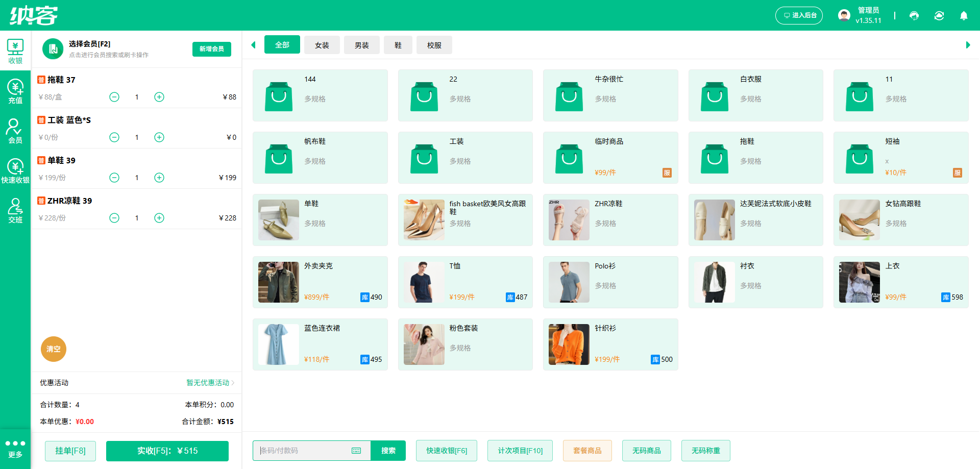The image size is (980, 469).
Task: Click the 管理员 user avatar
Action: coord(844,15)
